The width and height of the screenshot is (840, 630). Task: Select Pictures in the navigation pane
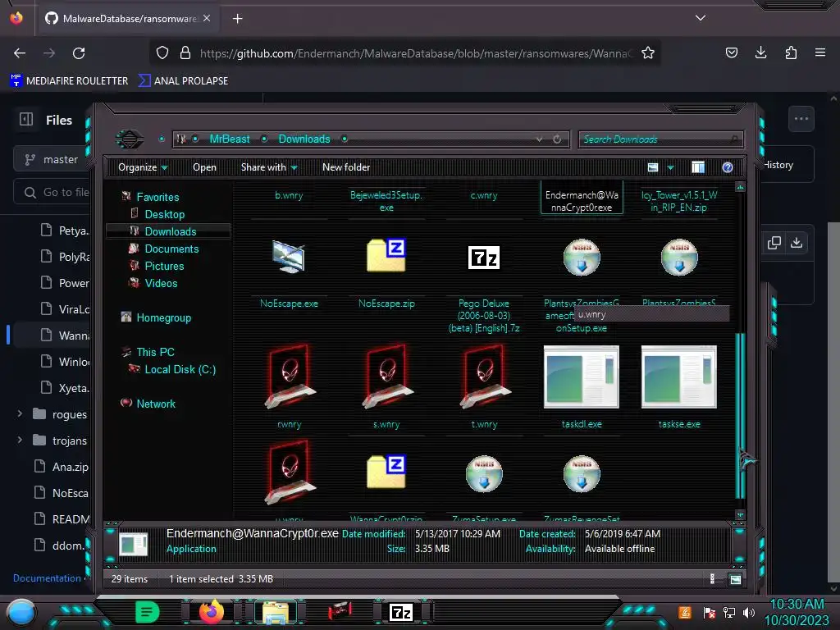coord(164,266)
